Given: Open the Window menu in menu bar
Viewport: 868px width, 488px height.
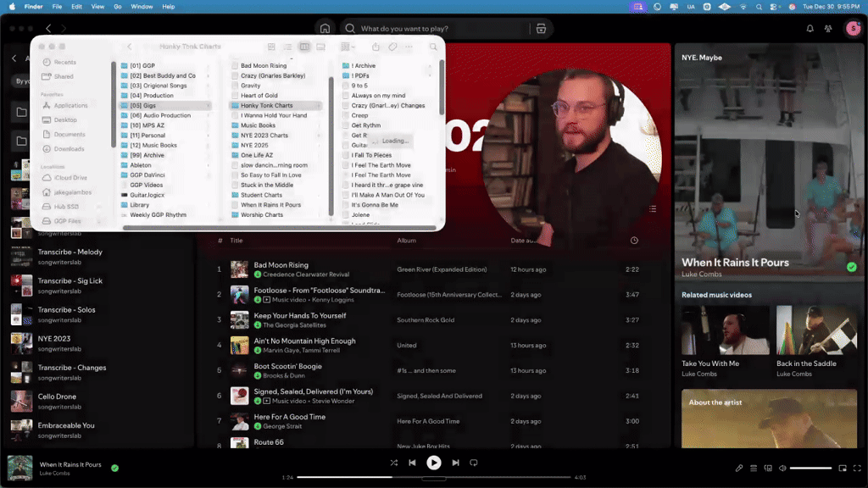Looking at the screenshot, I should pos(142,7).
